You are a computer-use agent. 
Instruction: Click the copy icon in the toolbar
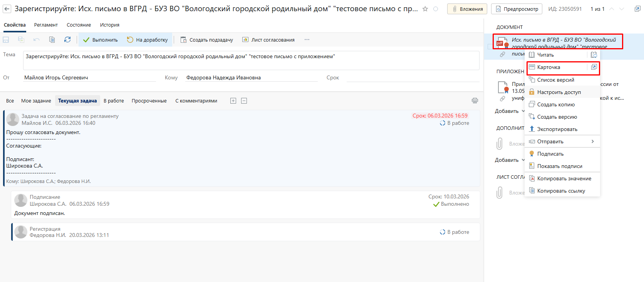52,40
